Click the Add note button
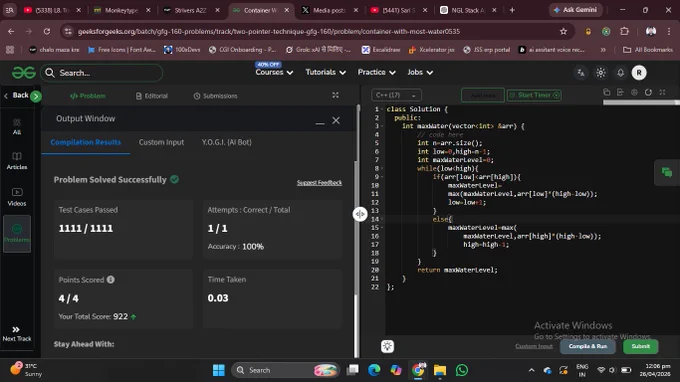Image resolution: width=680 pixels, height=382 pixels. 483,95
